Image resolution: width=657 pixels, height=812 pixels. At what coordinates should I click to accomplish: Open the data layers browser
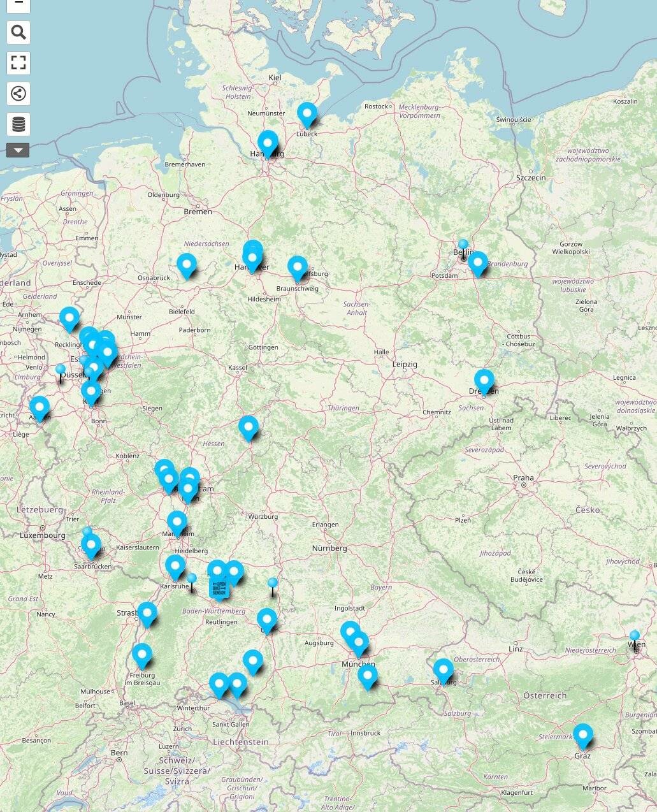coord(18,124)
